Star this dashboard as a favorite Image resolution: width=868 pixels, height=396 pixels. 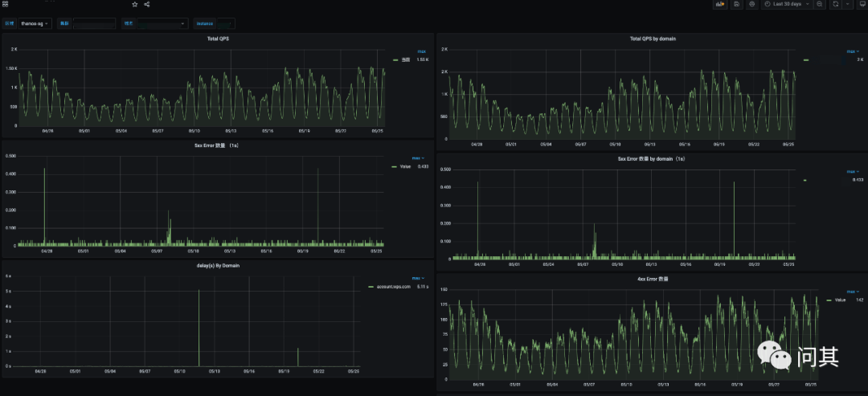(135, 4)
